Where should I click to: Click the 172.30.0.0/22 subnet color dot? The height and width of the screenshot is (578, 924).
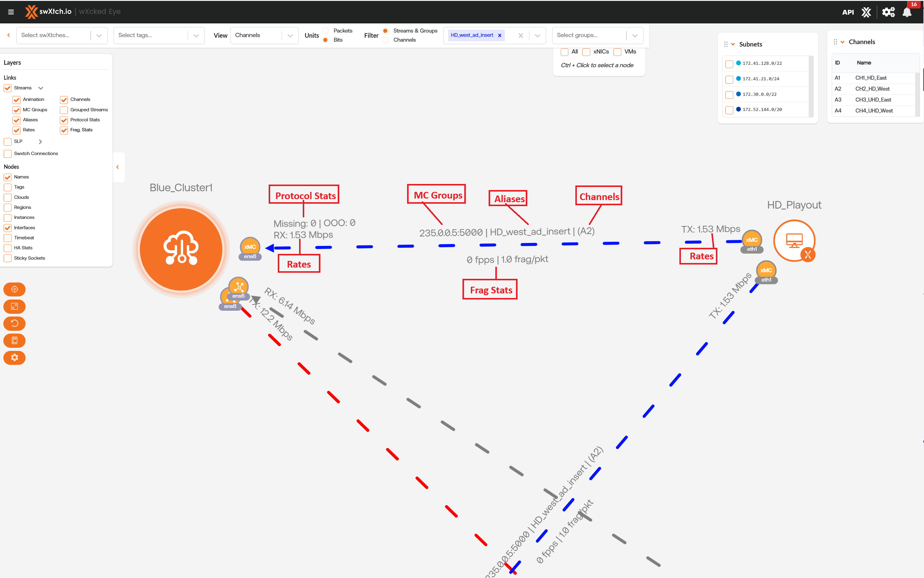click(x=738, y=94)
